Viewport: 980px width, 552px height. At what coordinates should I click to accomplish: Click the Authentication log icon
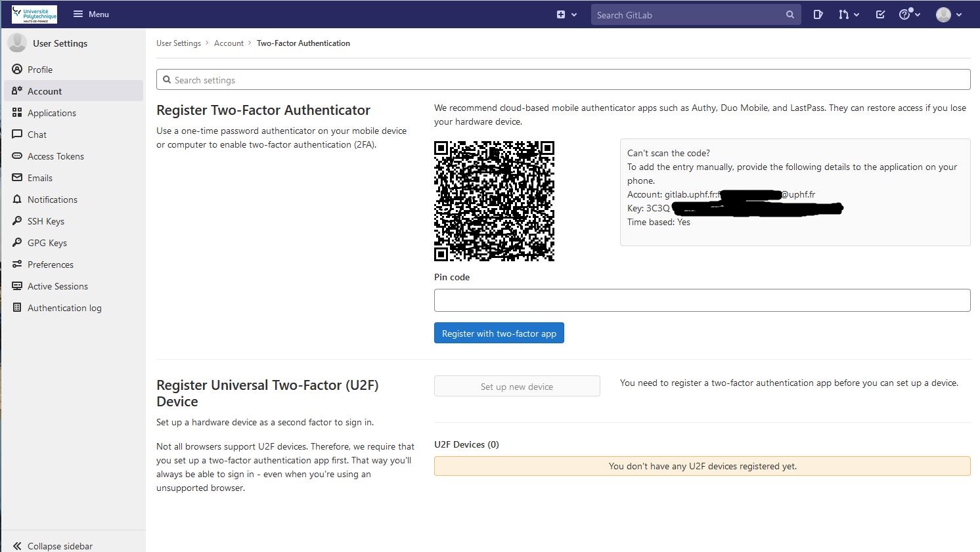(x=17, y=307)
